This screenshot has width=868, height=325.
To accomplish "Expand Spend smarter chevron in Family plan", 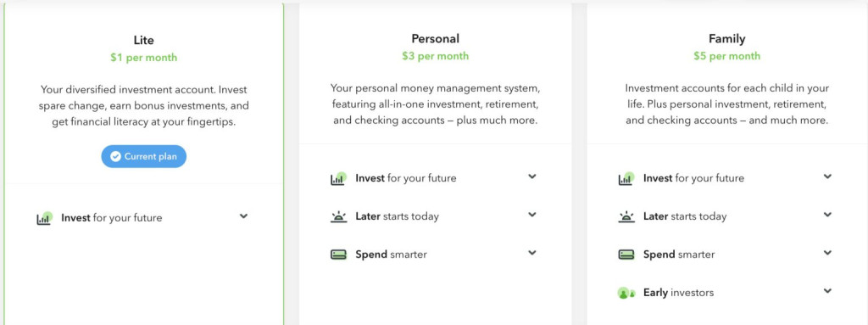I will [827, 253].
